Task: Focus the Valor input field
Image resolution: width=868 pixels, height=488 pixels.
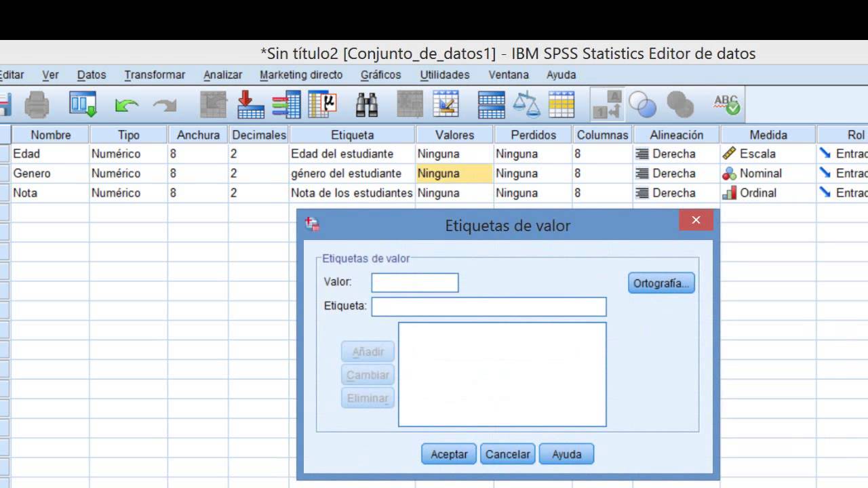Action: [x=415, y=283]
